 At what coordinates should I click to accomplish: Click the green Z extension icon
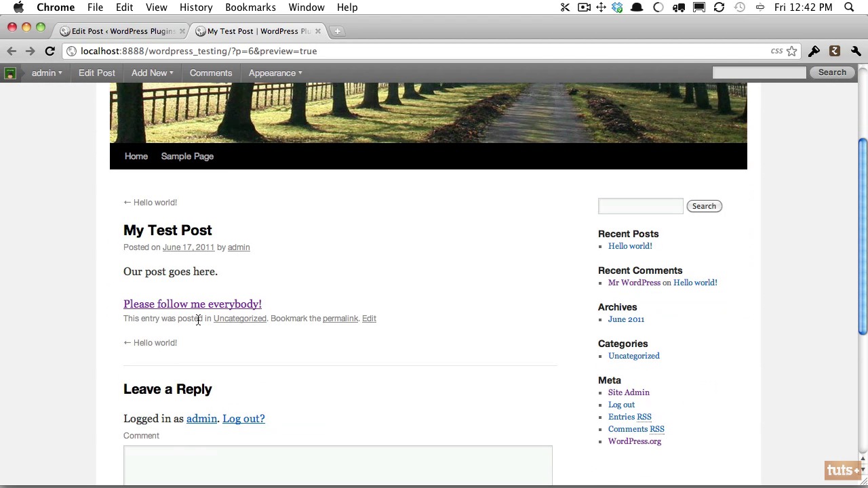(x=835, y=51)
